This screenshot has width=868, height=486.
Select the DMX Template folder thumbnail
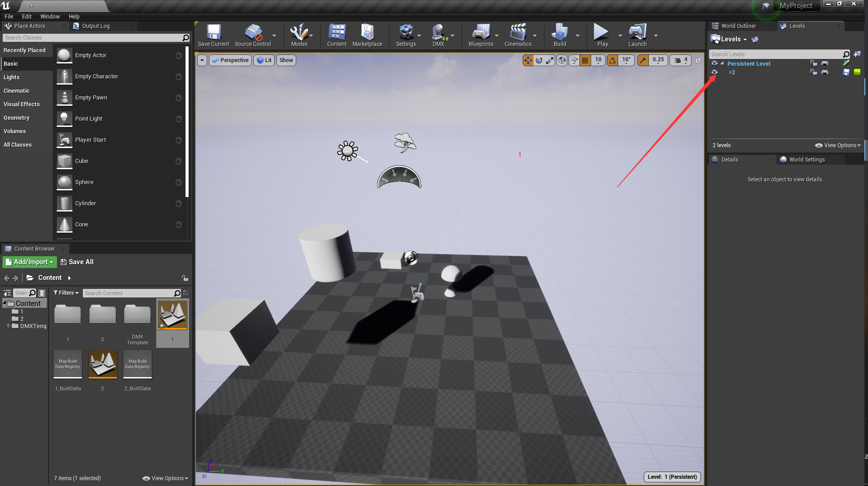pyautogui.click(x=137, y=314)
